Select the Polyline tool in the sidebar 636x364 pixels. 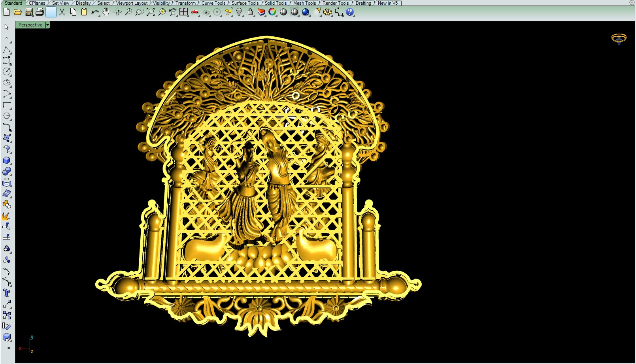click(7, 50)
